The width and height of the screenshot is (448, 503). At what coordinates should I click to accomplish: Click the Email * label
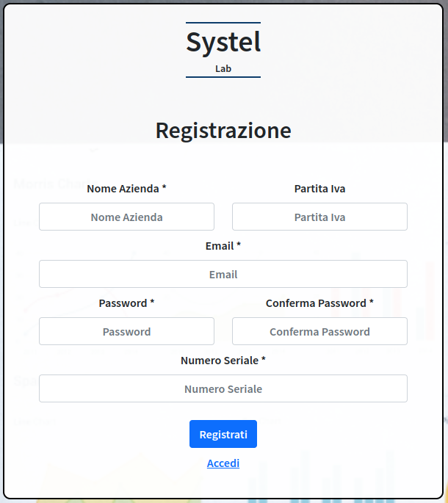point(223,246)
